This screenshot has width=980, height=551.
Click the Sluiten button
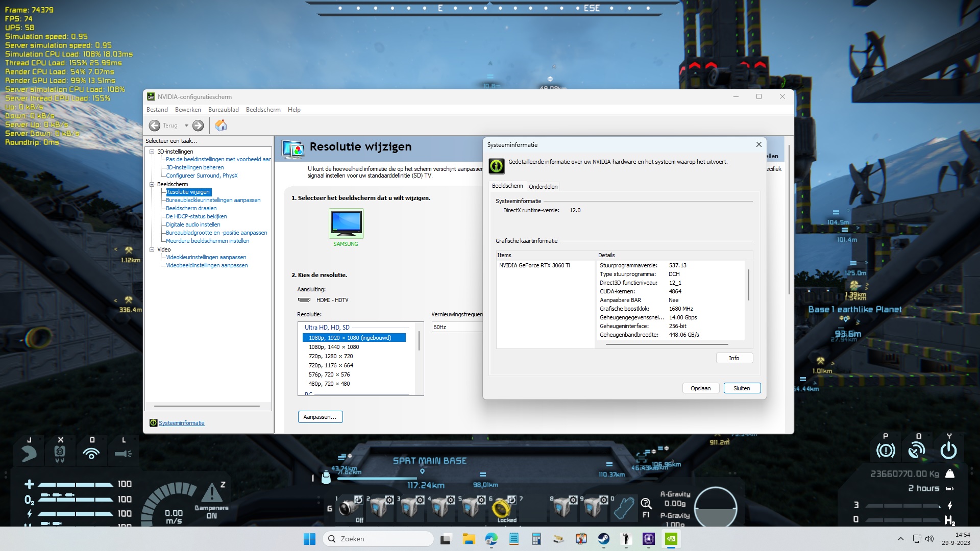coord(742,388)
